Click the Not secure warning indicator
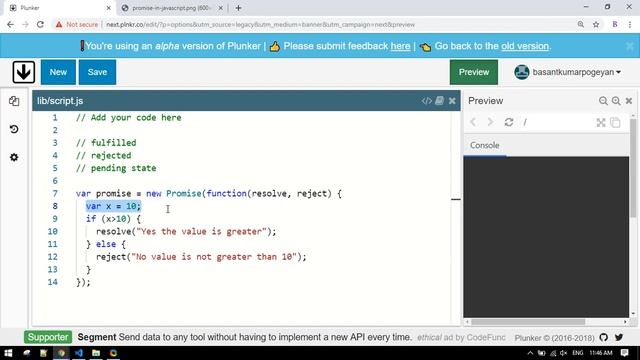The width and height of the screenshot is (640, 360). pyautogui.click(x=77, y=24)
